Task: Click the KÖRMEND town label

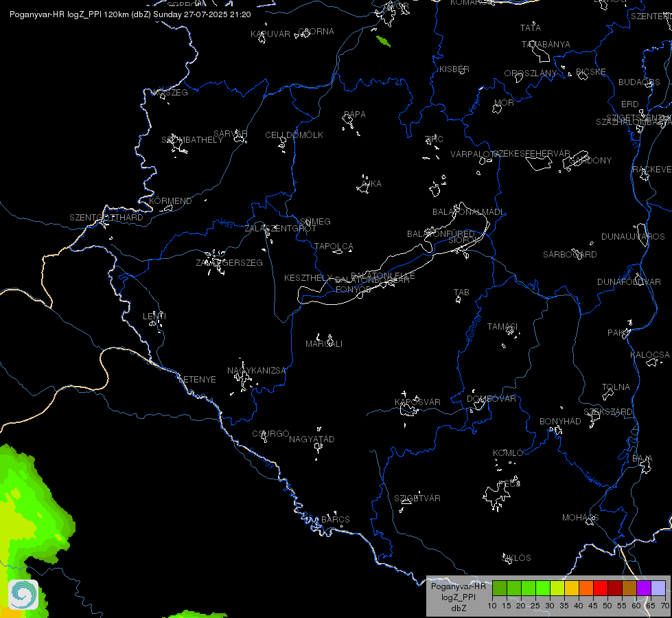Action: coord(170,201)
